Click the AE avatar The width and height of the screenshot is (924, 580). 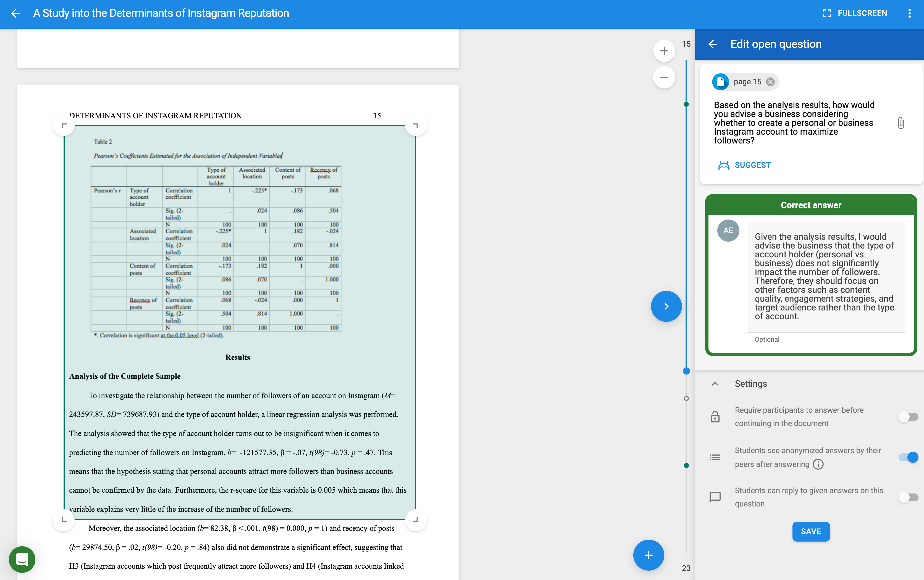pos(728,231)
